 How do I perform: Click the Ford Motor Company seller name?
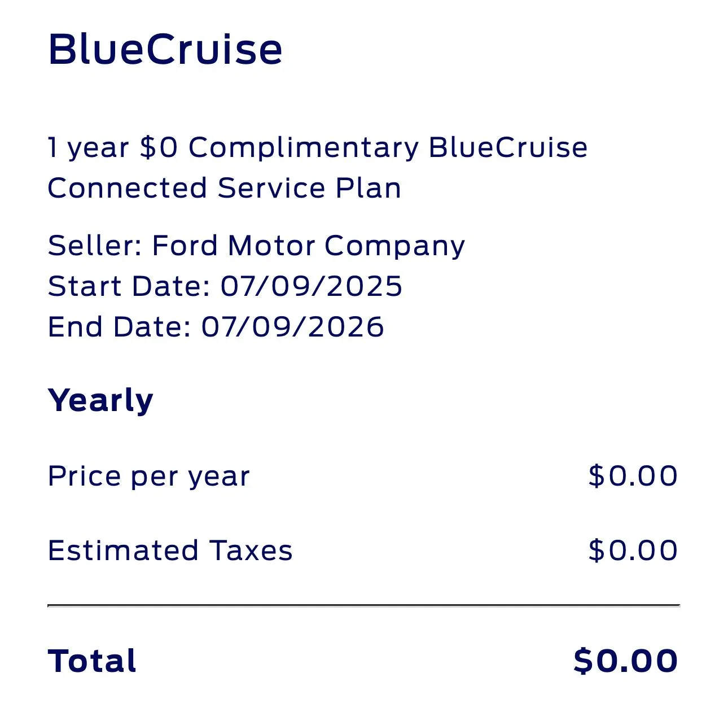308,246
